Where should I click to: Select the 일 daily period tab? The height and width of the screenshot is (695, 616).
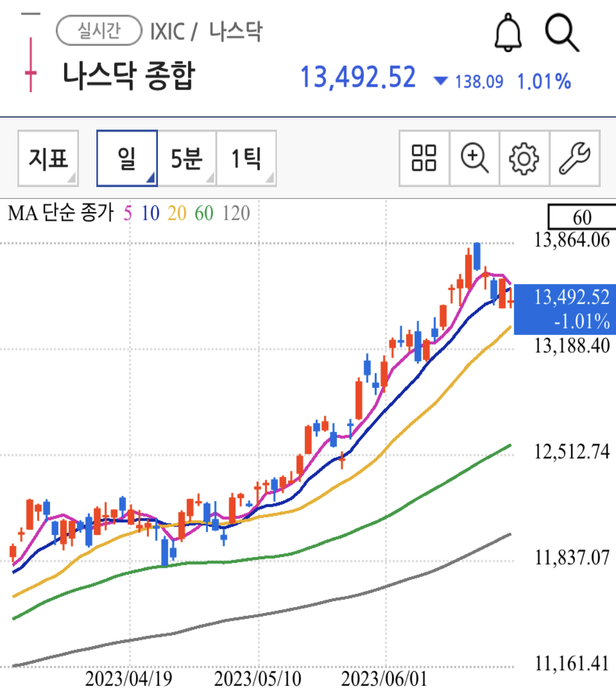coord(127,158)
